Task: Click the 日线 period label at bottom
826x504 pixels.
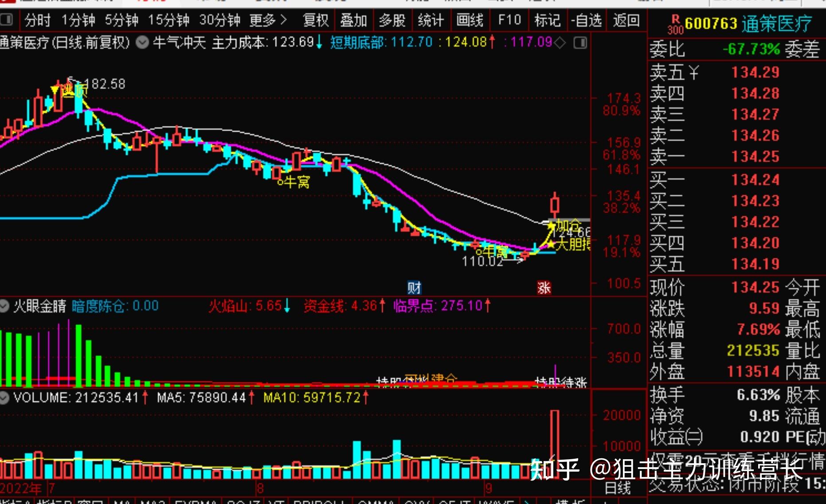Action: click(618, 488)
